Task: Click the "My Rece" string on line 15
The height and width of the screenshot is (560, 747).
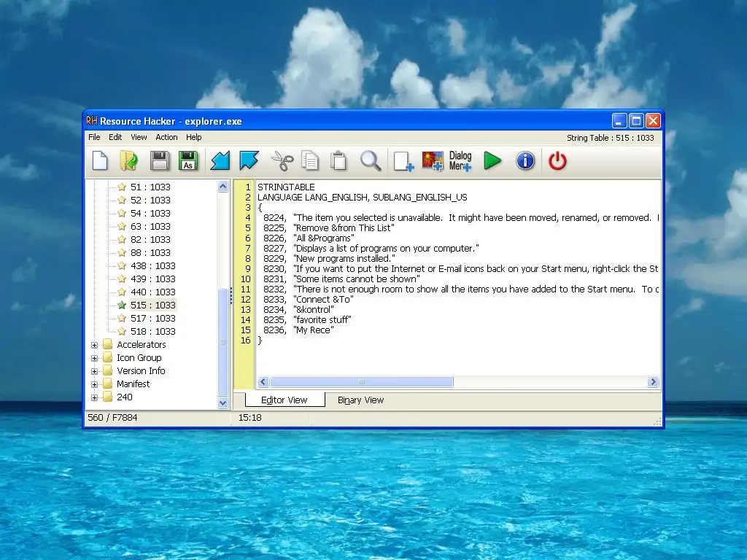Action: pos(314,330)
